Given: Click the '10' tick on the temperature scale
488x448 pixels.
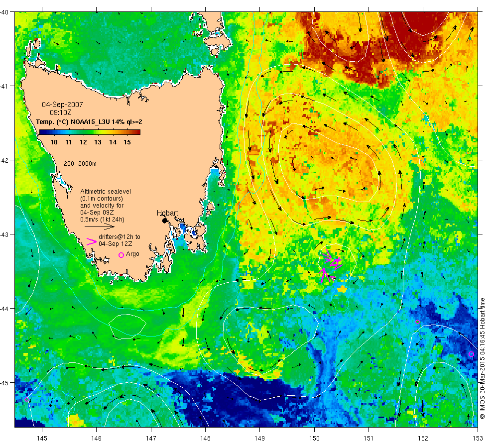Looking at the screenshot, I should [54, 142].
